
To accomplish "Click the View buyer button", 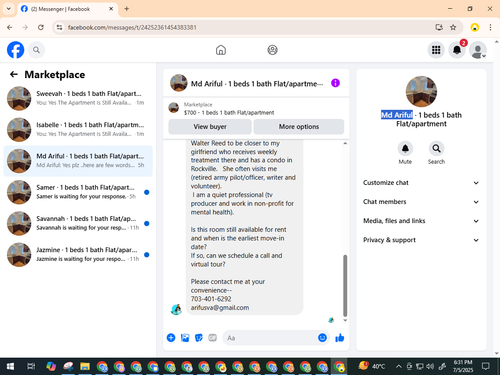I will tap(210, 127).
